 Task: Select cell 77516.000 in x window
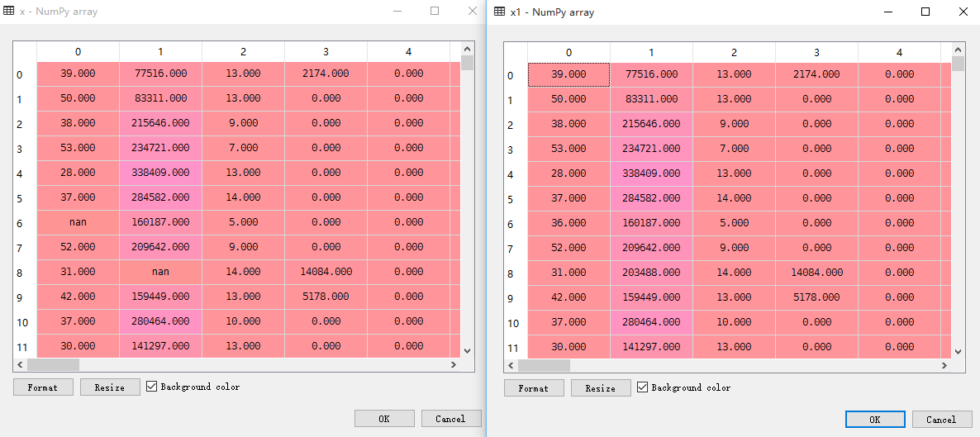160,74
